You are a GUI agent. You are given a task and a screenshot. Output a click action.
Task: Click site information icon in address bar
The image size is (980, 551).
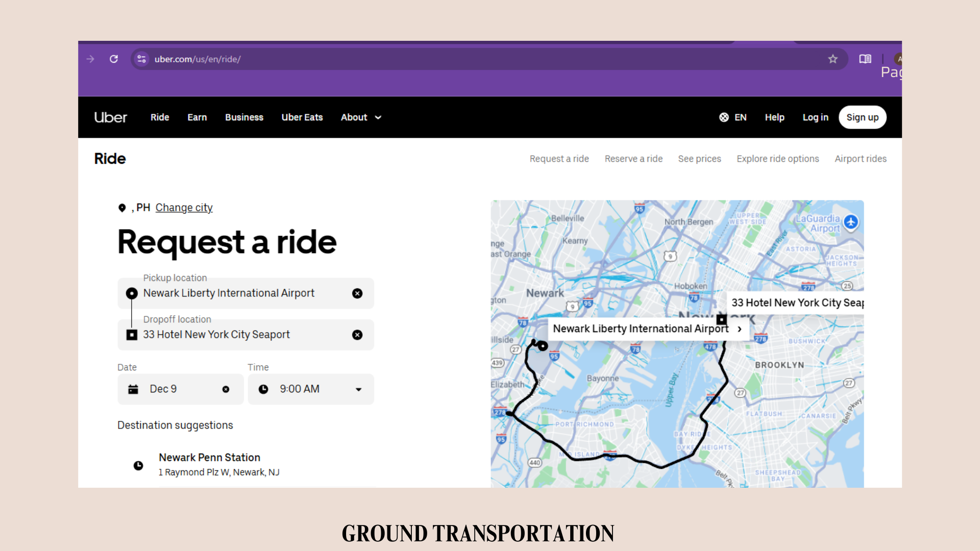click(142, 59)
